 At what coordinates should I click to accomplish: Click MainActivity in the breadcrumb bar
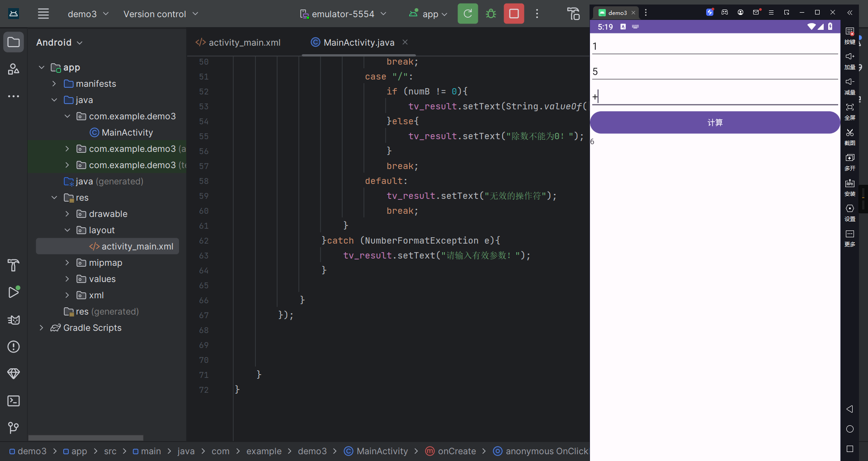376,451
